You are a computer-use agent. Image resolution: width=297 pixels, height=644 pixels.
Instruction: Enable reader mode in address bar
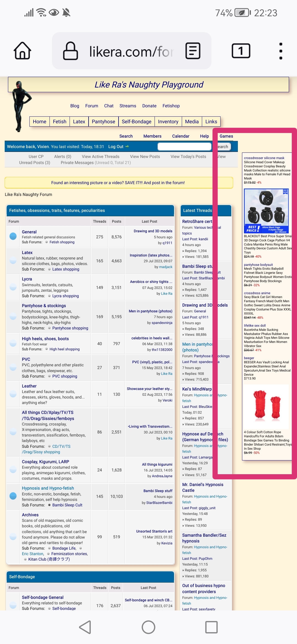pyautogui.click(x=193, y=51)
